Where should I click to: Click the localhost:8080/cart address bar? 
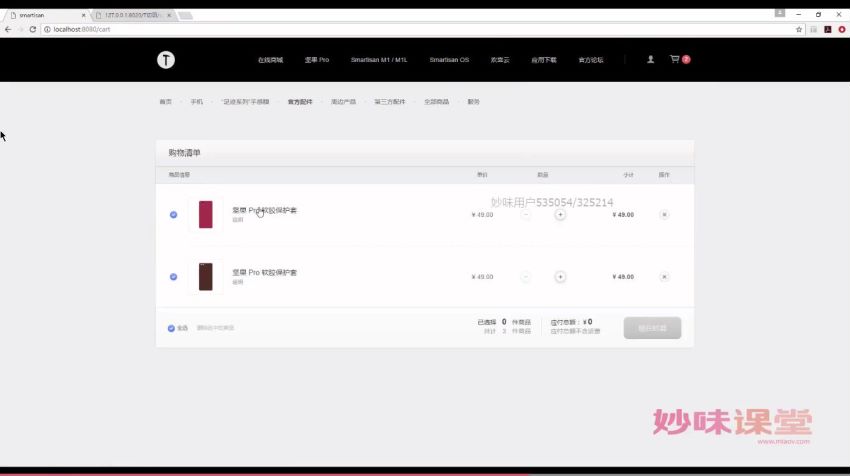(417, 29)
